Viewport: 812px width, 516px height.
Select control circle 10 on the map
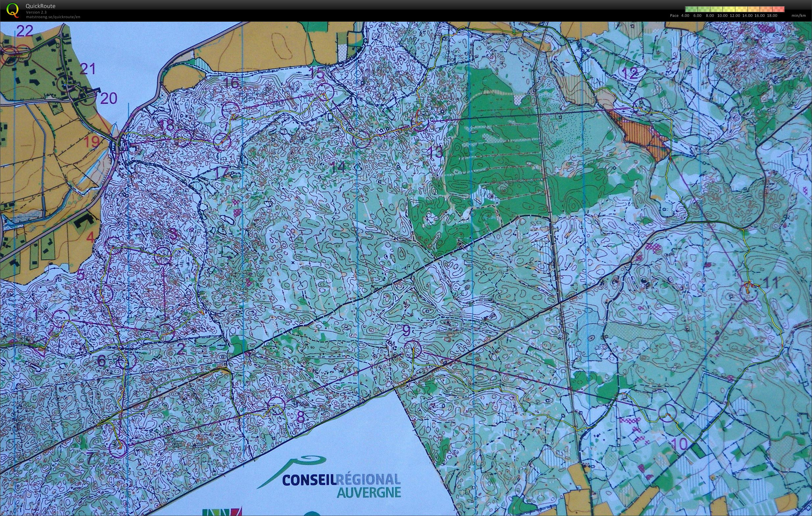[667, 413]
